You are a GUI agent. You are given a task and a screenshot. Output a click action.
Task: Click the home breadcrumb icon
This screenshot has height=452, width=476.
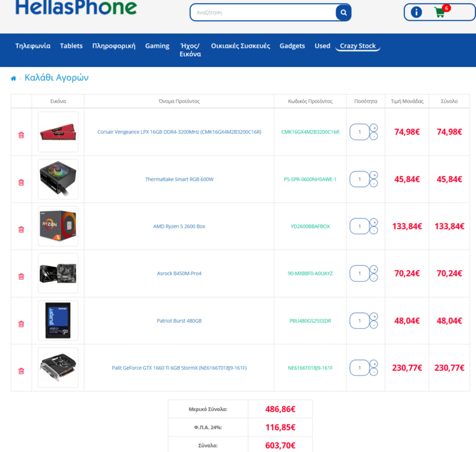point(13,78)
